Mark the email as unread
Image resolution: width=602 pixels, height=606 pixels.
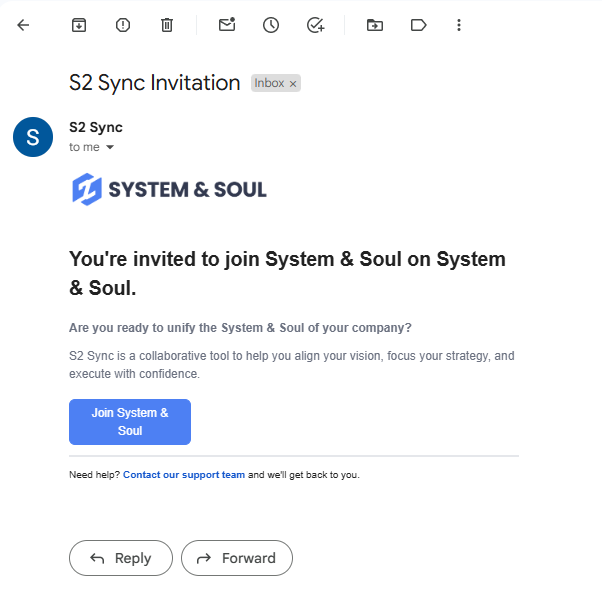coord(227,25)
